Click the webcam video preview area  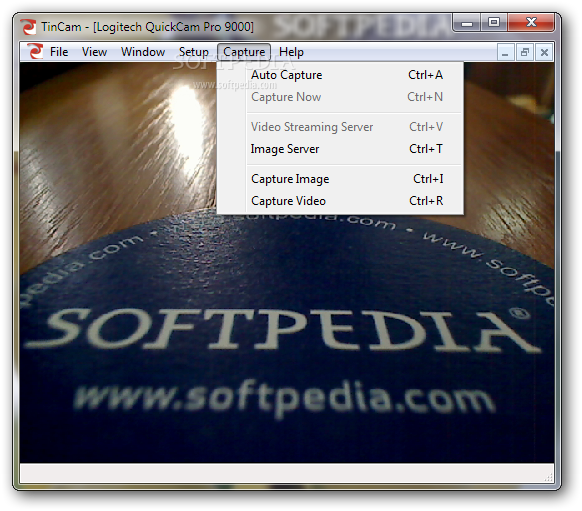[287, 262]
